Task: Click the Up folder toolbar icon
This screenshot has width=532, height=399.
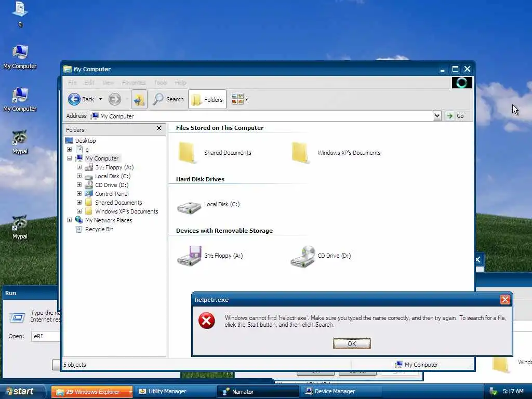Action: (x=139, y=99)
